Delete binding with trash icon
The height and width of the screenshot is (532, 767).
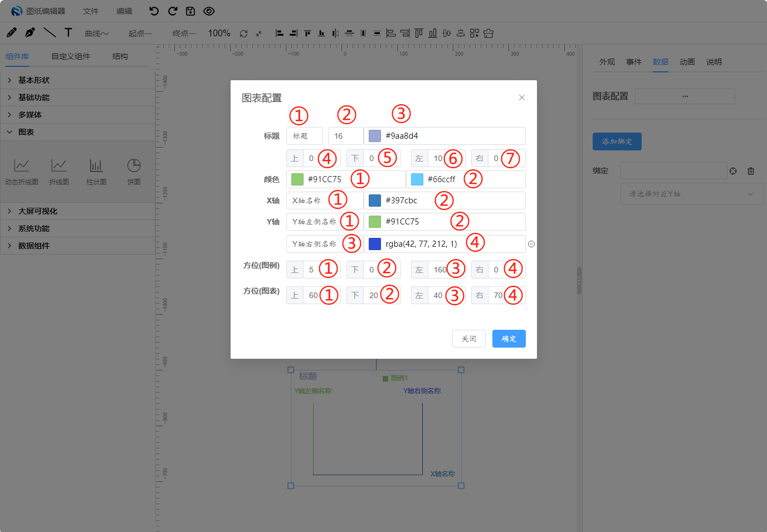[x=751, y=171]
